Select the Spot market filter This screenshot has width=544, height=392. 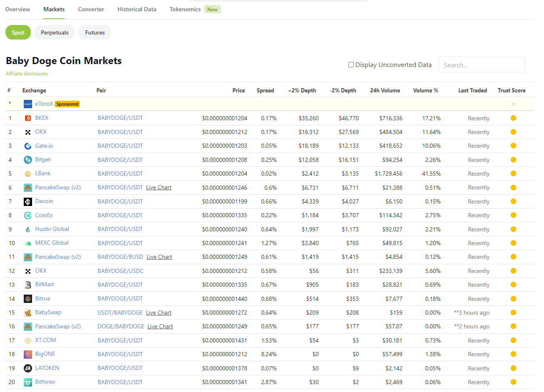pos(18,32)
